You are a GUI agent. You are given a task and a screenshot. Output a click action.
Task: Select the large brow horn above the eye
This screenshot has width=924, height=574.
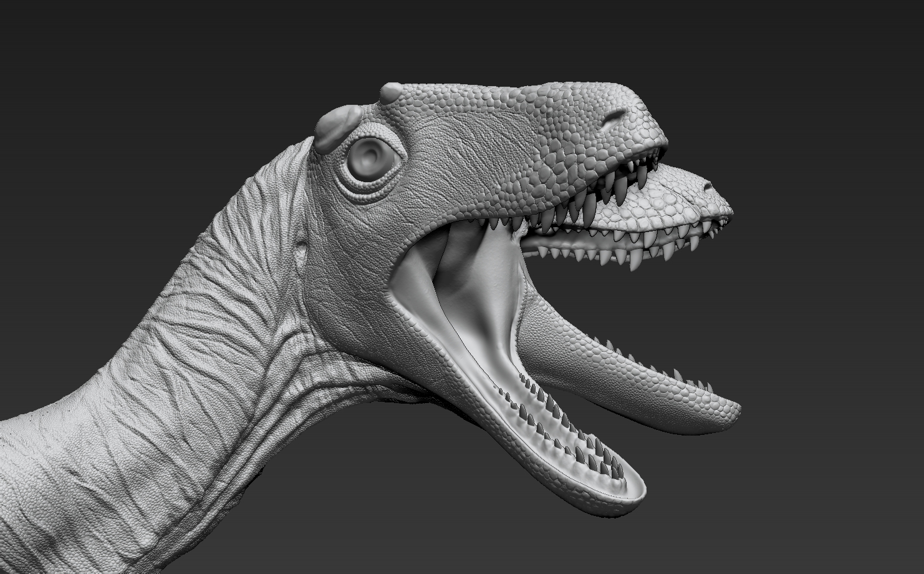point(336,127)
